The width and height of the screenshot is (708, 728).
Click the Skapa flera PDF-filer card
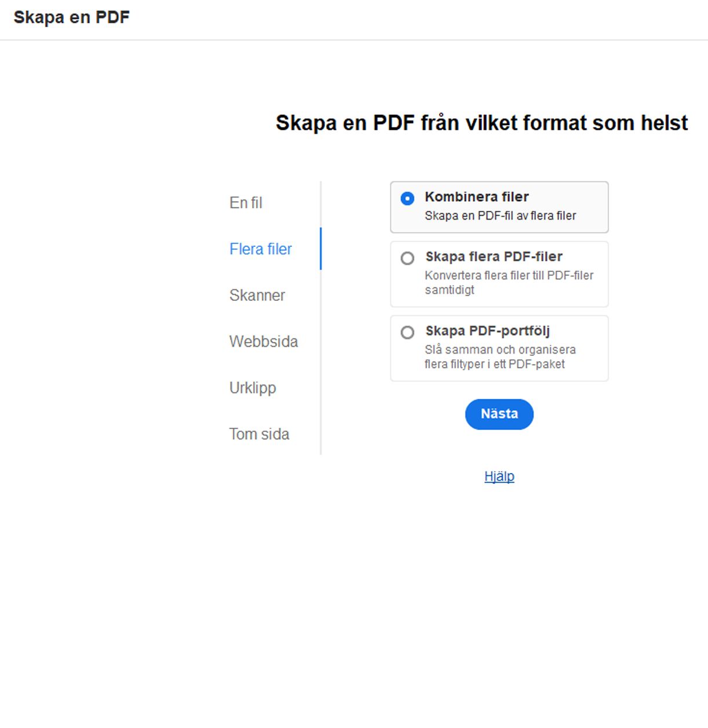coord(499,274)
